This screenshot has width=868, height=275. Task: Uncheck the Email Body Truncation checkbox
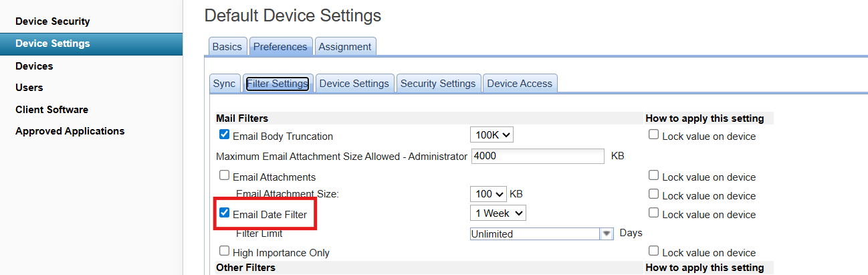(x=225, y=135)
